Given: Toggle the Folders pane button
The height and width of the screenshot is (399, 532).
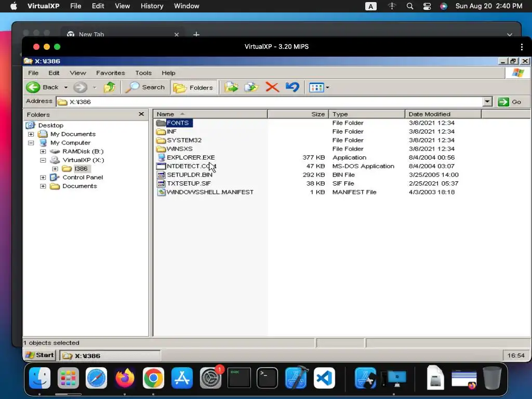Looking at the screenshot, I should coord(194,87).
